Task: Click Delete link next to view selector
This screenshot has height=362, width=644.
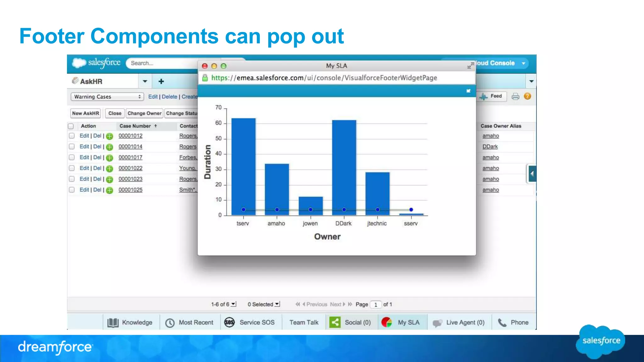Action: click(169, 97)
